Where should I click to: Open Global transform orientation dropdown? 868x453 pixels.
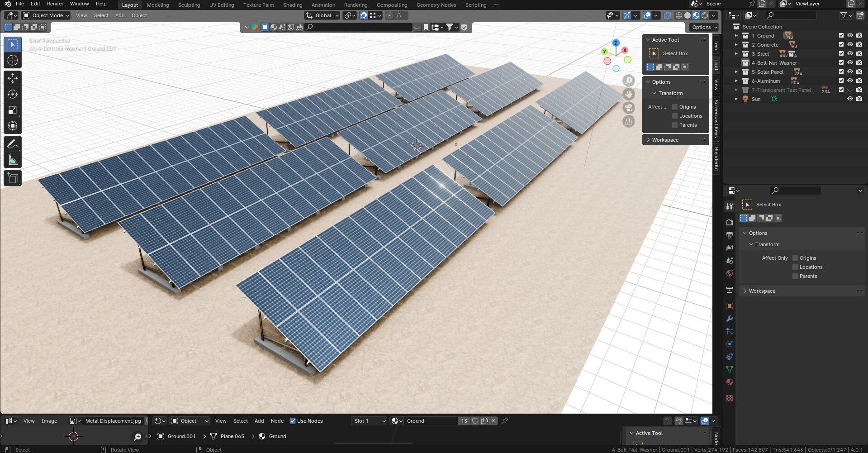323,15
